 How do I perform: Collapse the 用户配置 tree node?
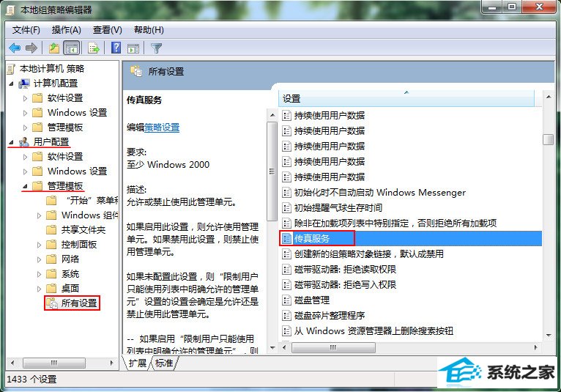[x=11, y=142]
